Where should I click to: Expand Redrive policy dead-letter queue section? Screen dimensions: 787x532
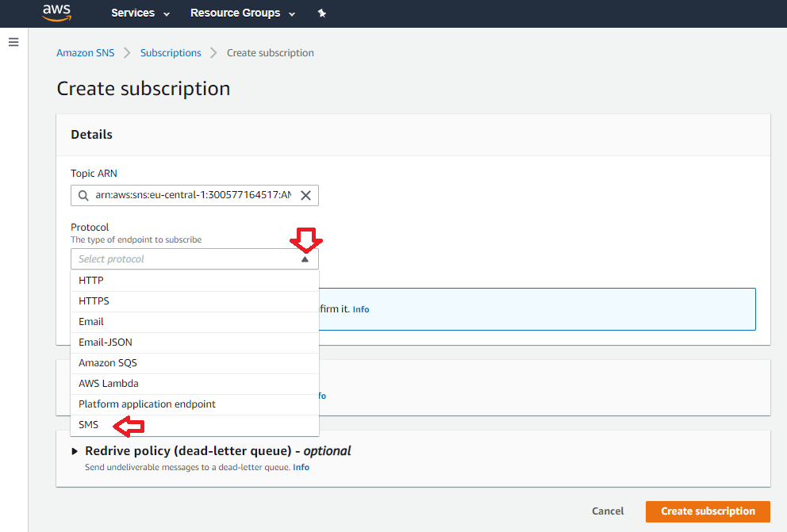(75, 451)
